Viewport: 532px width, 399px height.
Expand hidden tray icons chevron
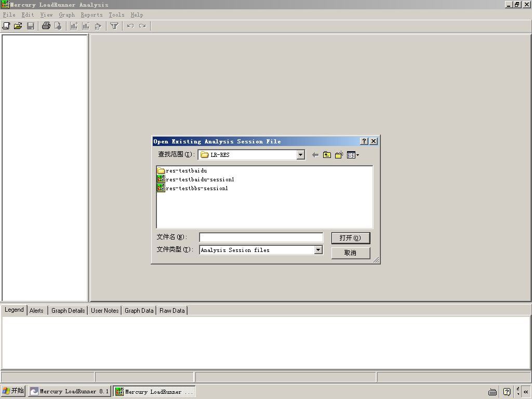click(526, 392)
